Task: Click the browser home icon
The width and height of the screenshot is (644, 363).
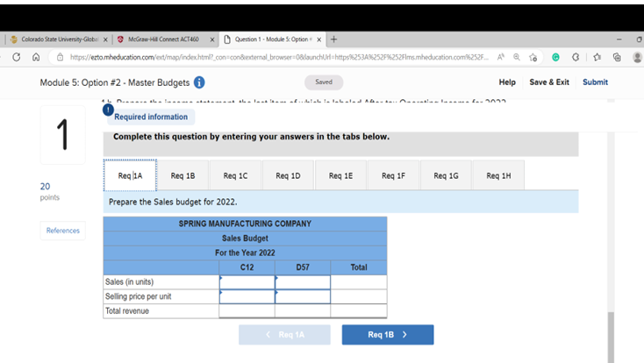Action: (x=36, y=57)
